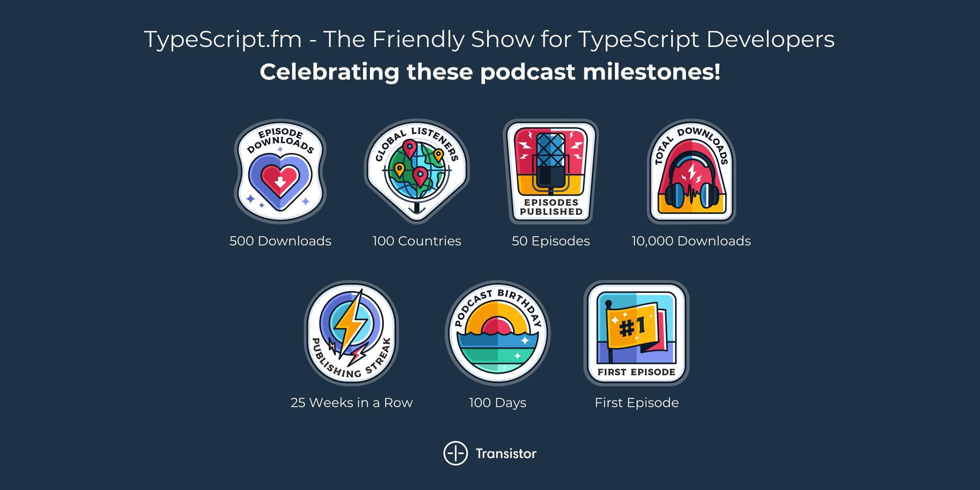This screenshot has height=490, width=980.
Task: Click the "25 Weeks in a Row" caption
Action: pos(351,403)
